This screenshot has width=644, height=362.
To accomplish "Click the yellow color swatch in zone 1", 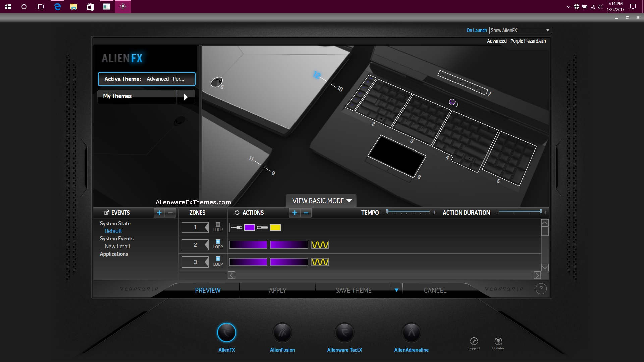I will click(275, 228).
